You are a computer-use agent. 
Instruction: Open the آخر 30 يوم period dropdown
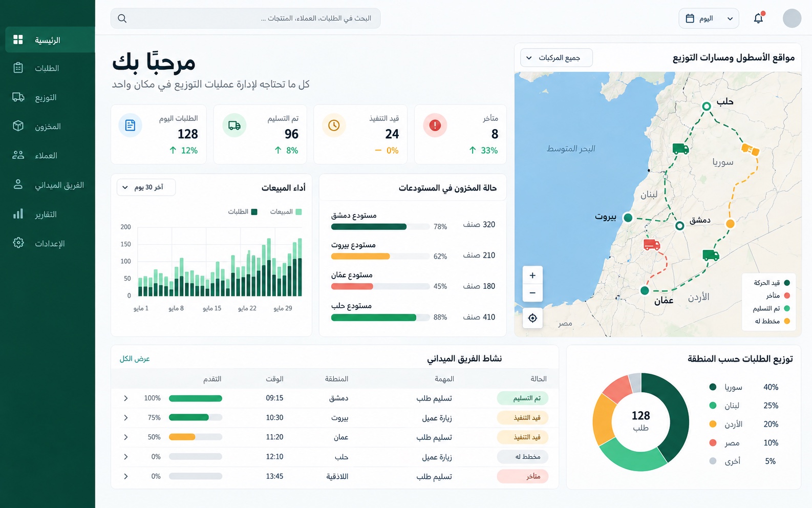(x=146, y=187)
